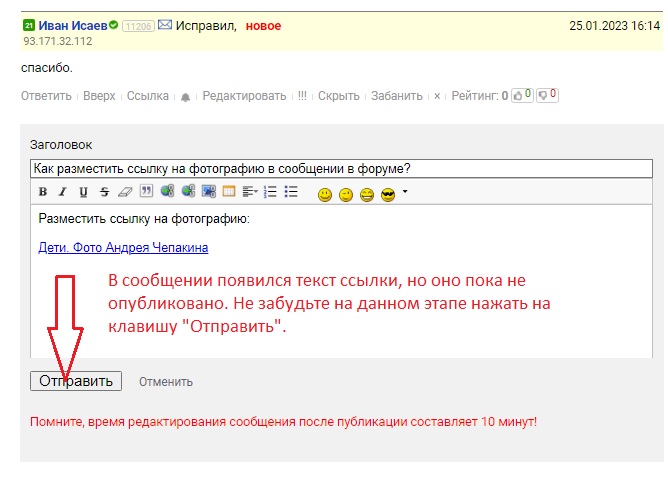Apply italic formatting
This screenshot has width=668, height=480.
pos(63,192)
